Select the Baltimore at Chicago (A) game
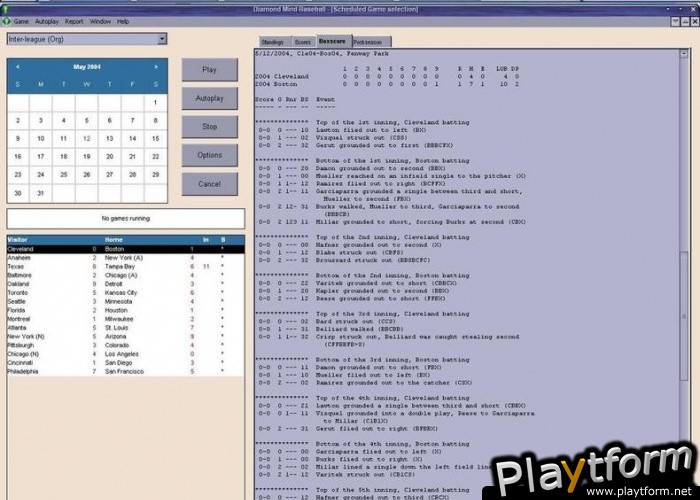Image resolution: width=700 pixels, height=500 pixels. pos(125,275)
